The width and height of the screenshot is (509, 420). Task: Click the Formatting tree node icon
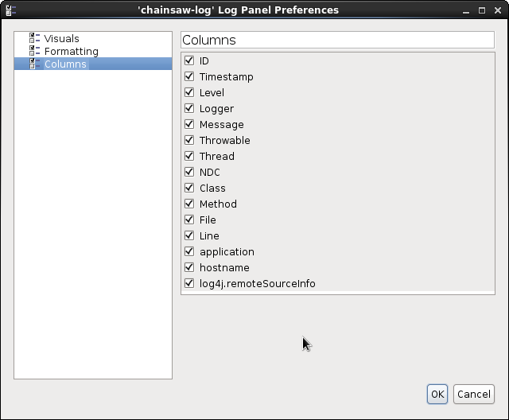(35, 51)
